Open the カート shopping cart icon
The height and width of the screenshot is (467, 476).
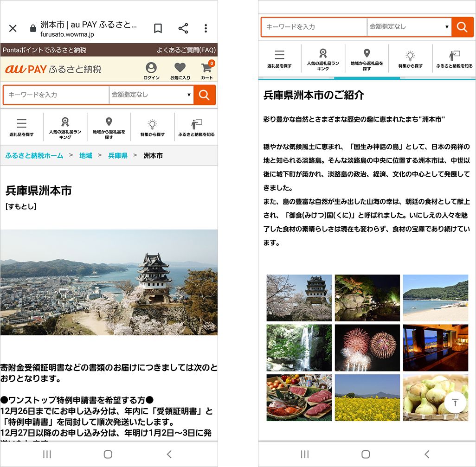(207, 70)
